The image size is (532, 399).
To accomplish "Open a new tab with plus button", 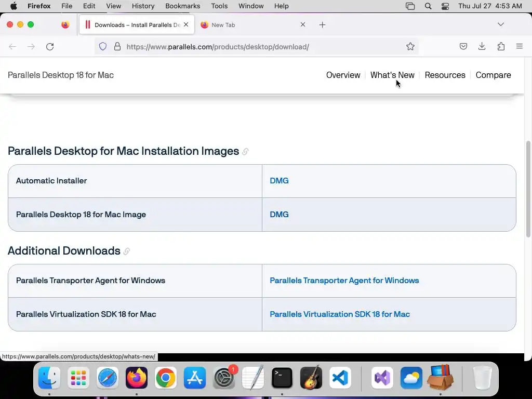I will (x=322, y=25).
